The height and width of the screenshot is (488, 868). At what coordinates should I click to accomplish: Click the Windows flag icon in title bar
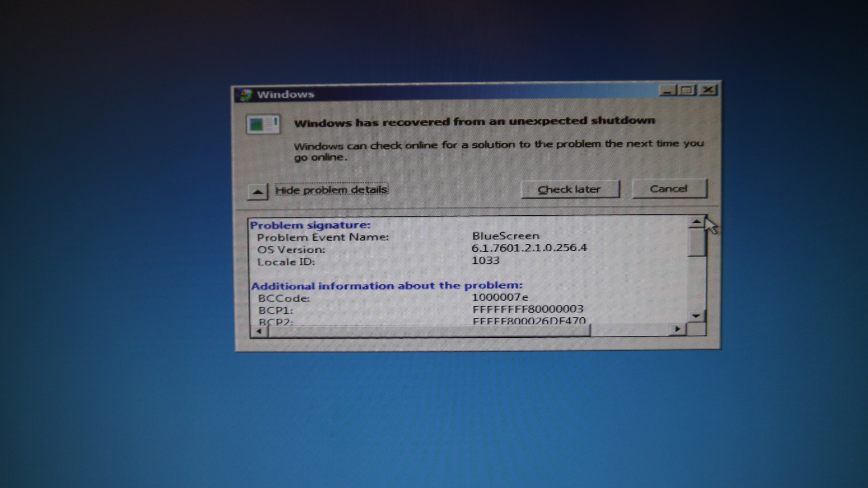click(244, 95)
